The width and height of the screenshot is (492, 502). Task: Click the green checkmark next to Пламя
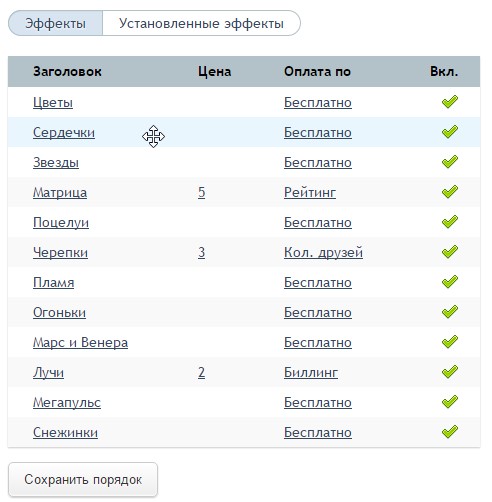tap(450, 282)
